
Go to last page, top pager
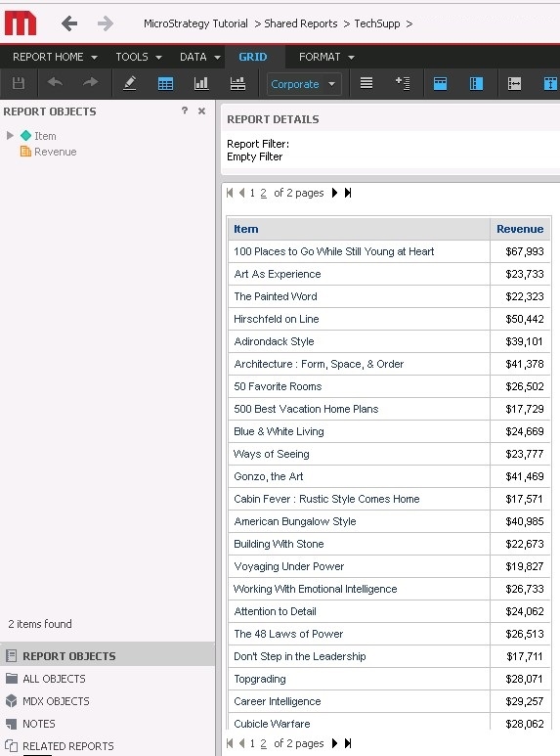click(x=348, y=193)
